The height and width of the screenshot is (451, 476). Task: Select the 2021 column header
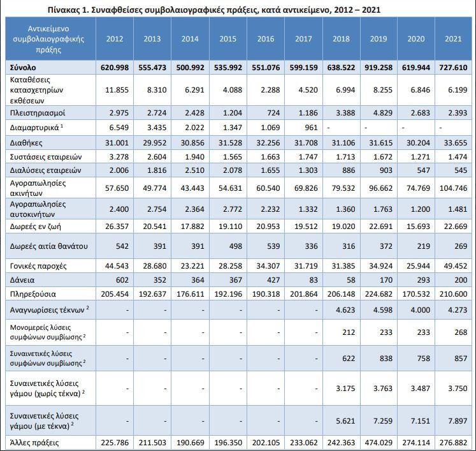(453, 39)
